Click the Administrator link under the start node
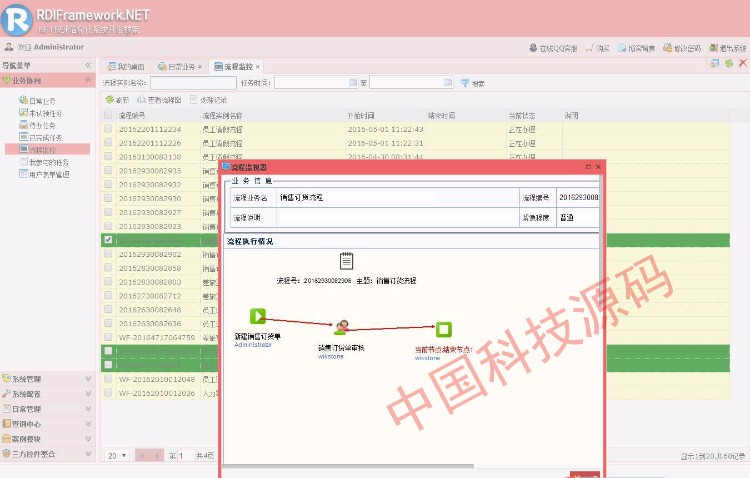 click(x=253, y=345)
